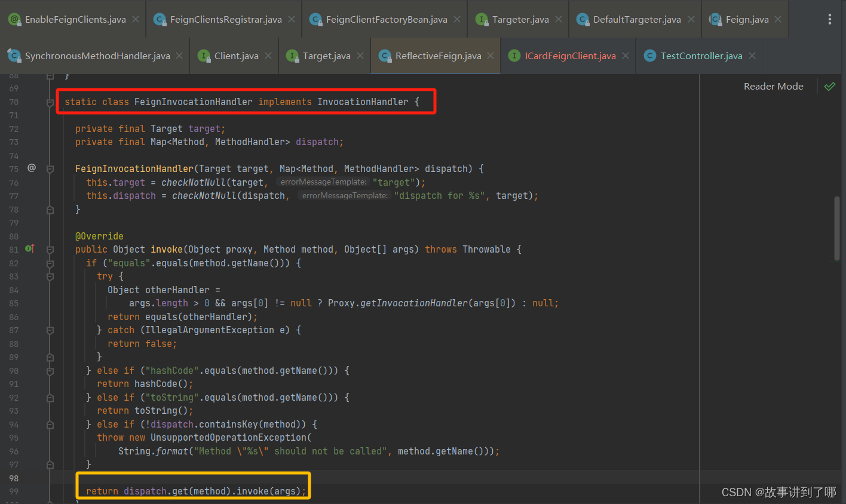Close the Target.java tab
The image size is (846, 504).
point(360,56)
